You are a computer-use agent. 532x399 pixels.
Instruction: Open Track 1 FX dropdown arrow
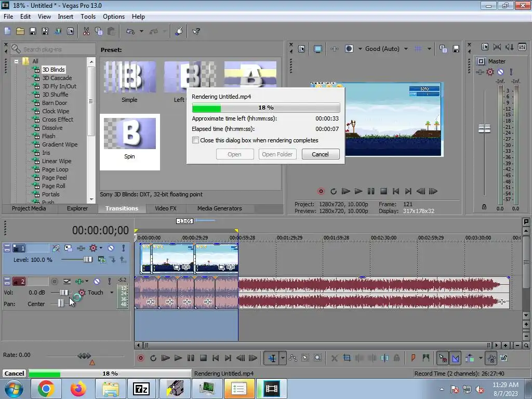coord(101,248)
